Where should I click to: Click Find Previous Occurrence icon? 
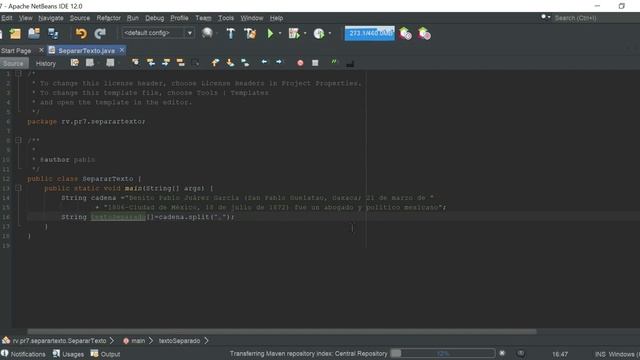coord(151,63)
